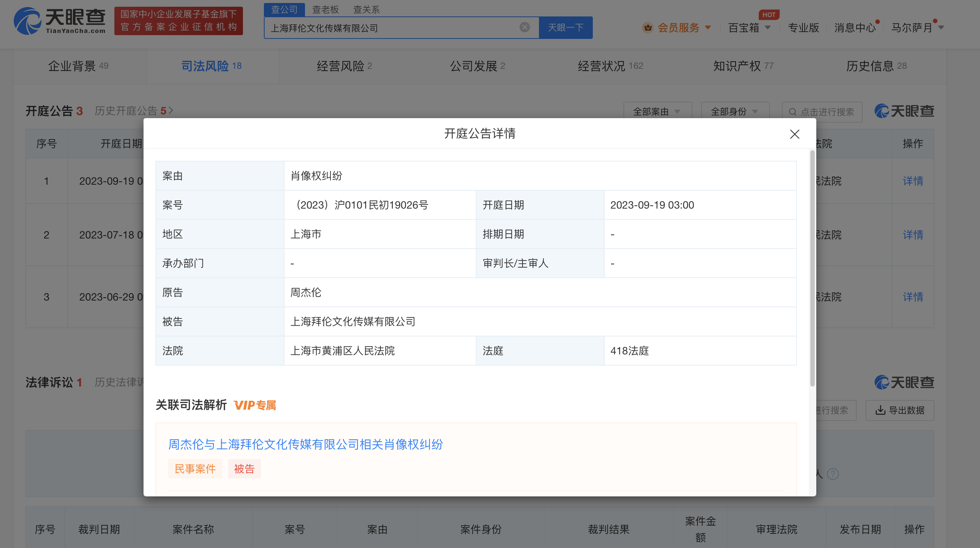Image resolution: width=980 pixels, height=548 pixels.
Task: Open the 周杰伦与上海拜伦文化传媒有限公司相关肖像权纠纷 link
Action: [305, 444]
